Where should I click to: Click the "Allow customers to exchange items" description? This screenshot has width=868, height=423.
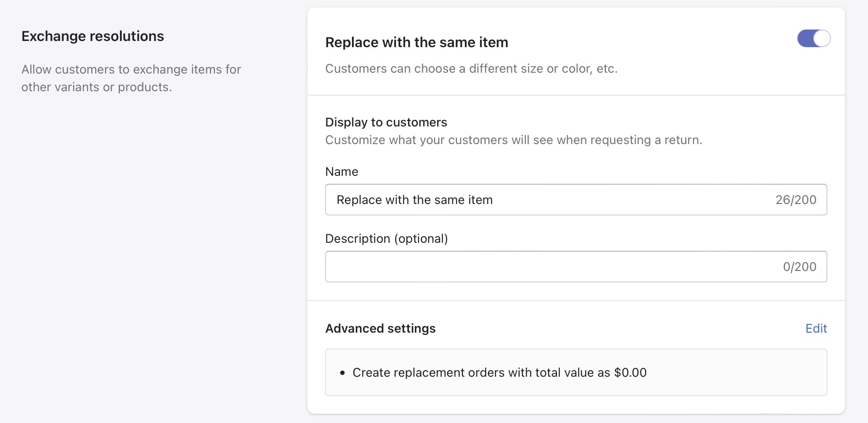pyautogui.click(x=131, y=78)
